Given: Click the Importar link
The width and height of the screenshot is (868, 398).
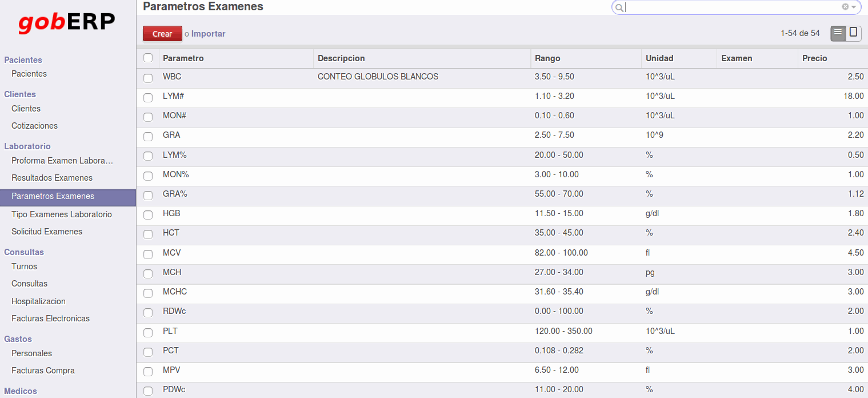Looking at the screenshot, I should click(x=208, y=34).
